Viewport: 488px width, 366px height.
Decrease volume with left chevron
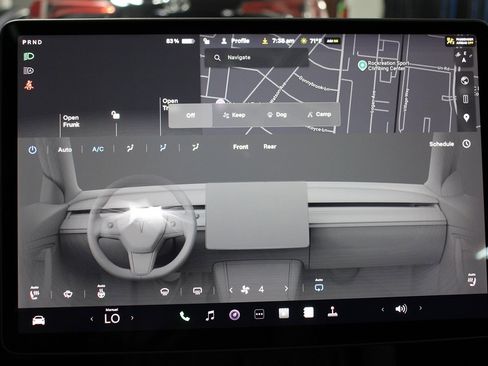tap(383, 310)
